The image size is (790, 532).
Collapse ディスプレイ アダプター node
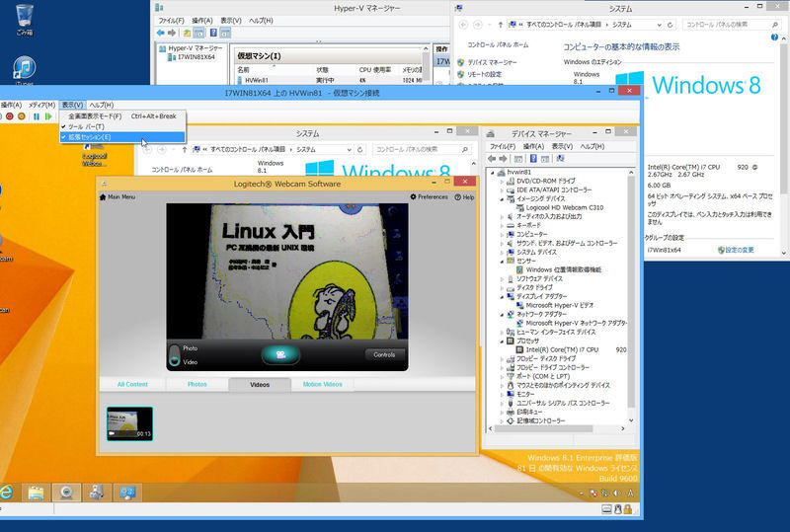(x=502, y=296)
